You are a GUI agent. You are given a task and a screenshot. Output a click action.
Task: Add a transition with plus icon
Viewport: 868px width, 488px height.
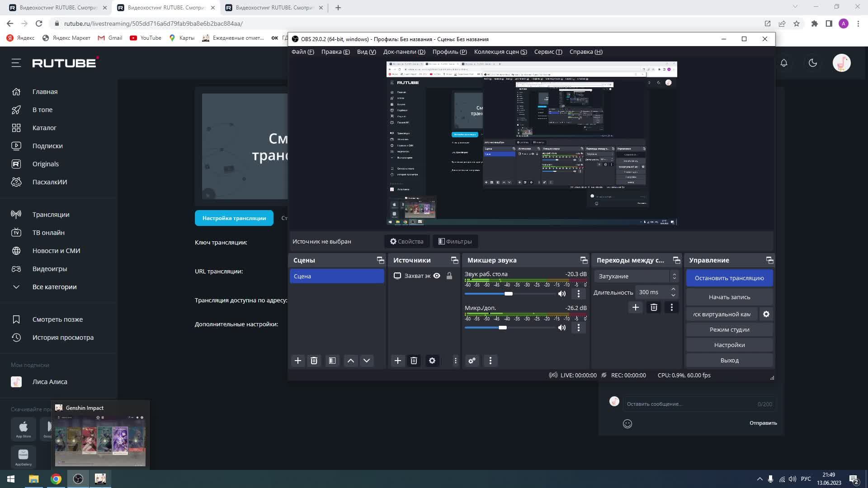(x=635, y=307)
